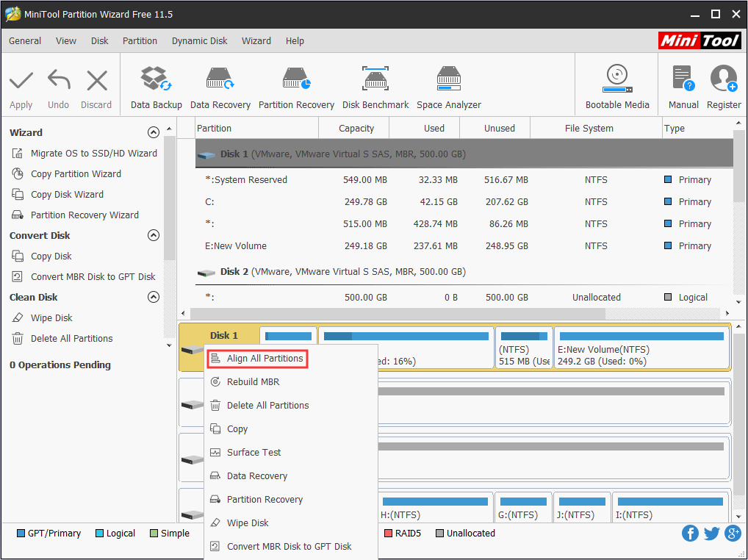Click the E:New Volume block in disk map

click(x=641, y=348)
